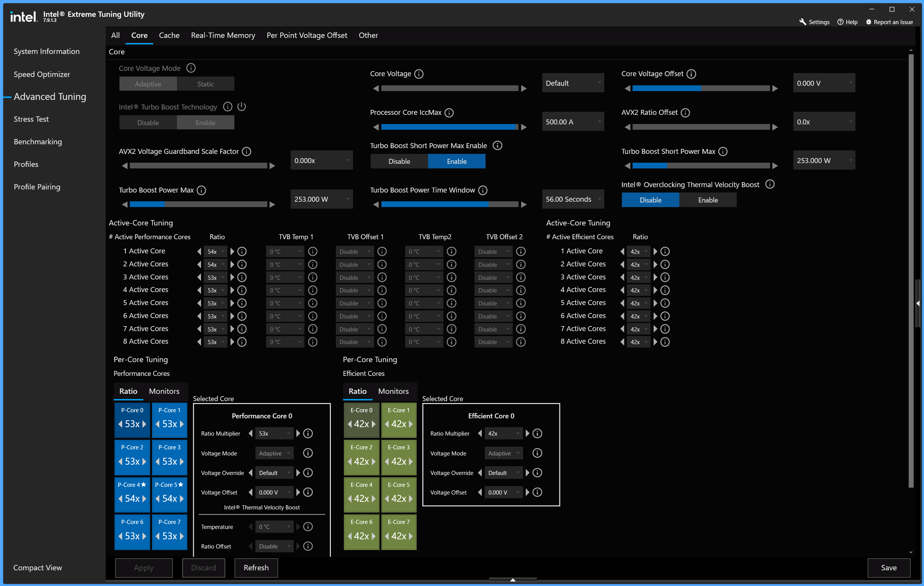Increase ratio for 1 Active Efficient Core
This screenshot has width=924, height=586.
pos(656,251)
